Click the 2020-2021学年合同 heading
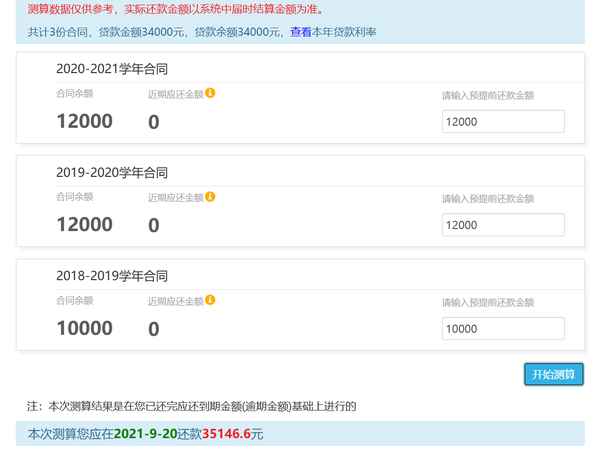 112,69
